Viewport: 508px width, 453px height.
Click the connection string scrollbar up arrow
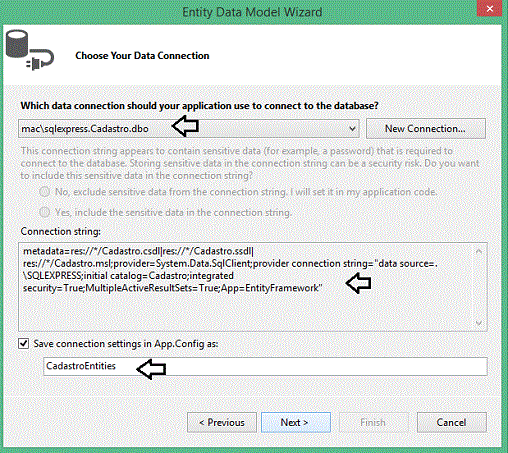[479, 251]
